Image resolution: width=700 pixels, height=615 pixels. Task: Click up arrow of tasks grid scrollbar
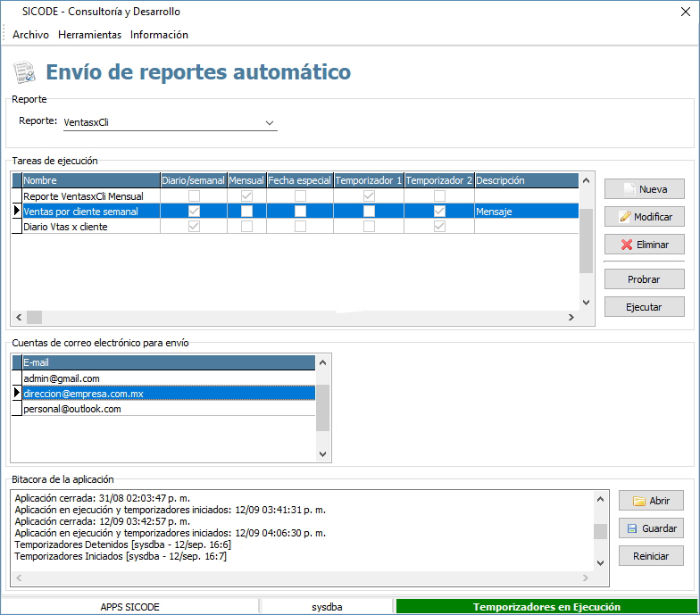click(586, 180)
